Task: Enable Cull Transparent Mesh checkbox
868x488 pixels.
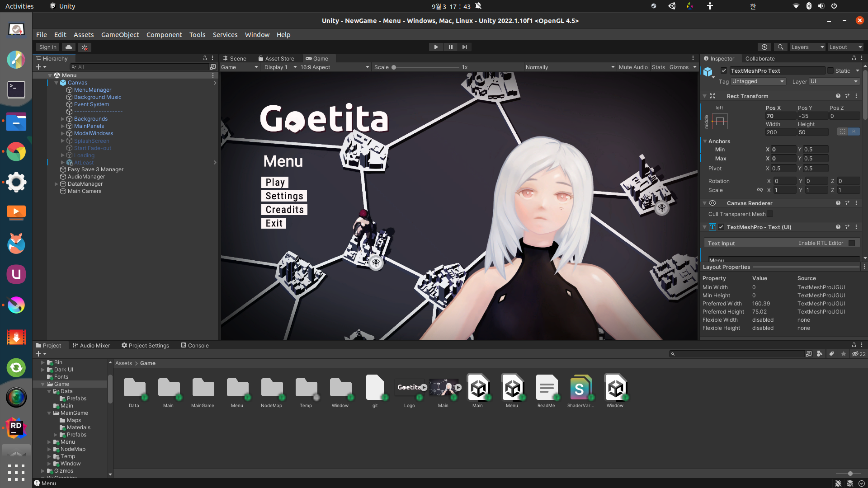Action: 770,214
